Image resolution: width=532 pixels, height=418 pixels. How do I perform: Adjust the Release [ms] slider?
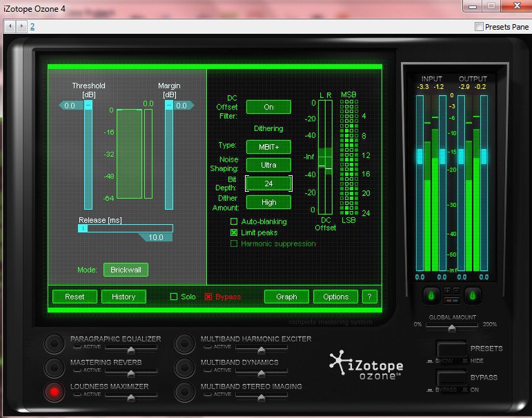126,228
